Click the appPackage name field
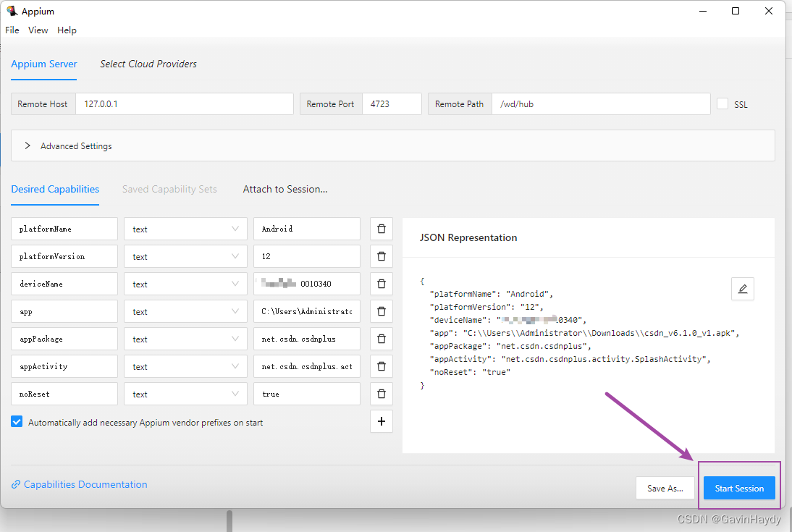Viewport: 792px width, 532px height. pos(64,339)
